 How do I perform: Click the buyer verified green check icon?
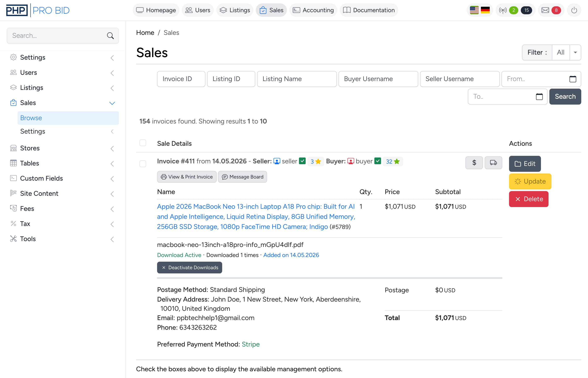pyautogui.click(x=377, y=161)
